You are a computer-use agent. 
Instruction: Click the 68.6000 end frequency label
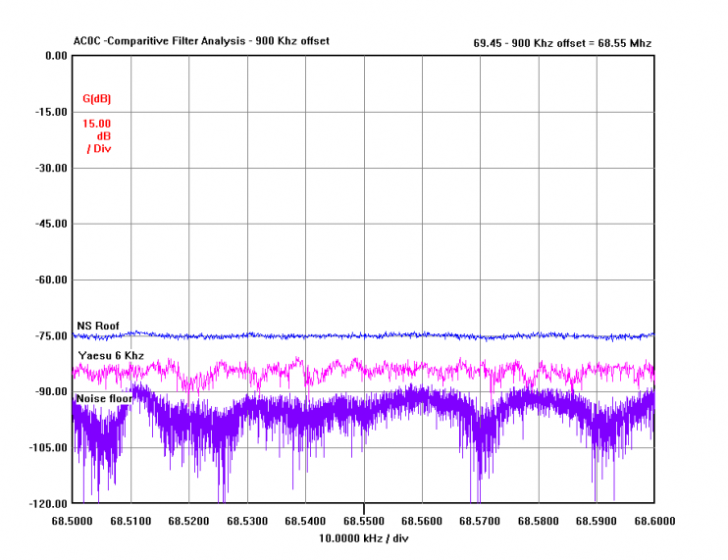(x=654, y=521)
